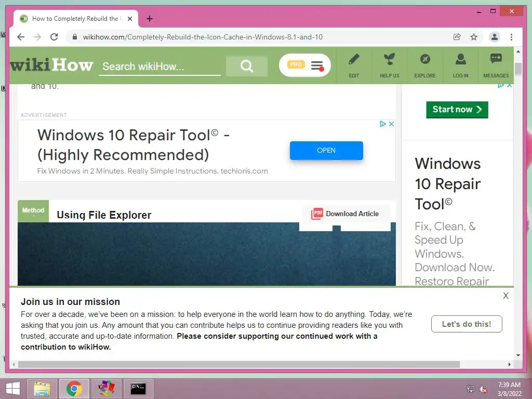Click the horizontal scrollbar thumb

point(239,364)
